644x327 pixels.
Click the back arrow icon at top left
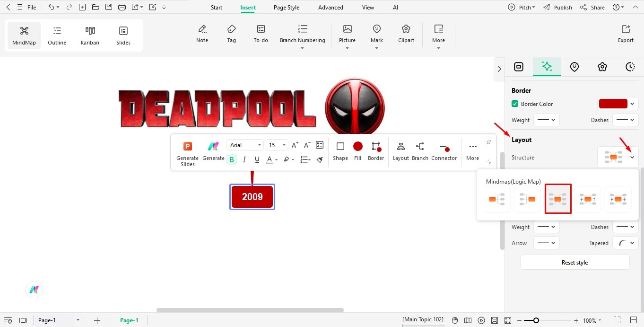point(8,7)
